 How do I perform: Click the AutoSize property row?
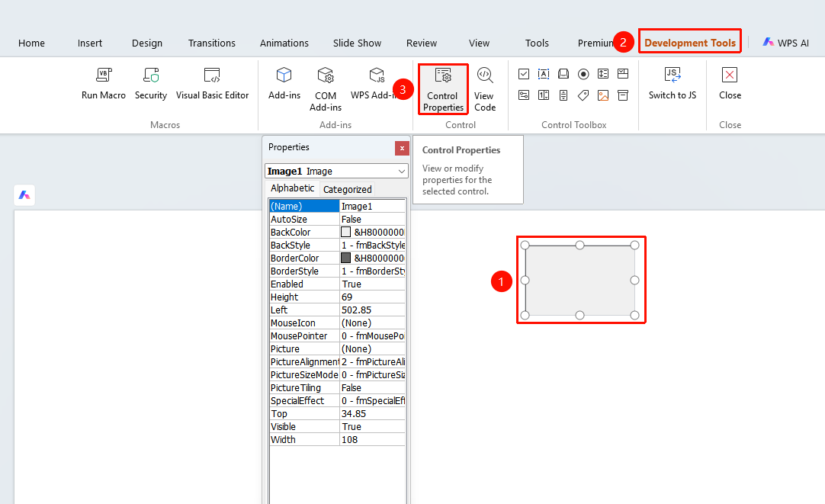(x=337, y=220)
